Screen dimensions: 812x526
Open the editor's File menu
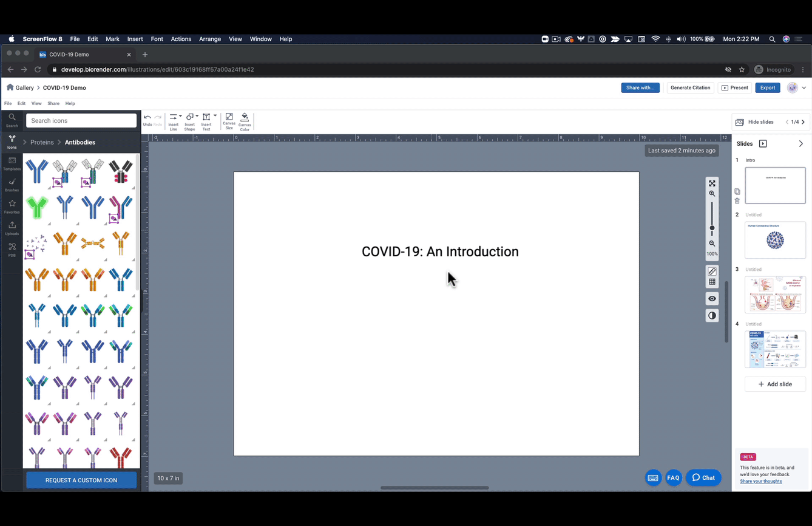(8, 103)
